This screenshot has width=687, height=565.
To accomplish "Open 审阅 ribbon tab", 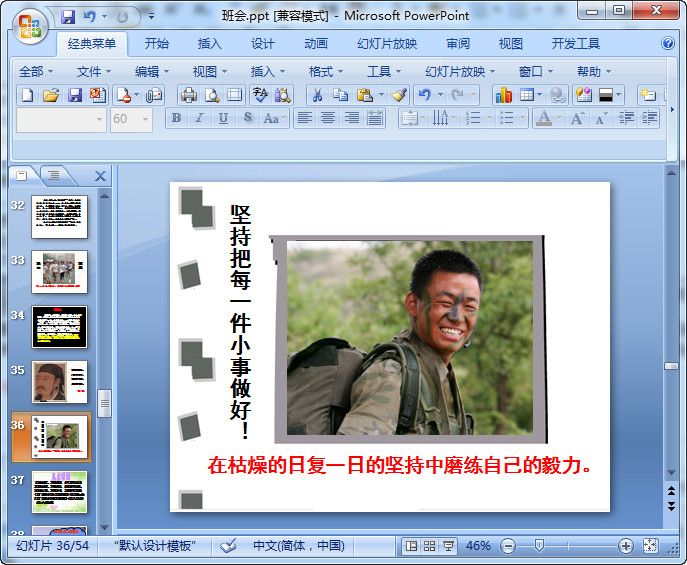I will point(458,44).
